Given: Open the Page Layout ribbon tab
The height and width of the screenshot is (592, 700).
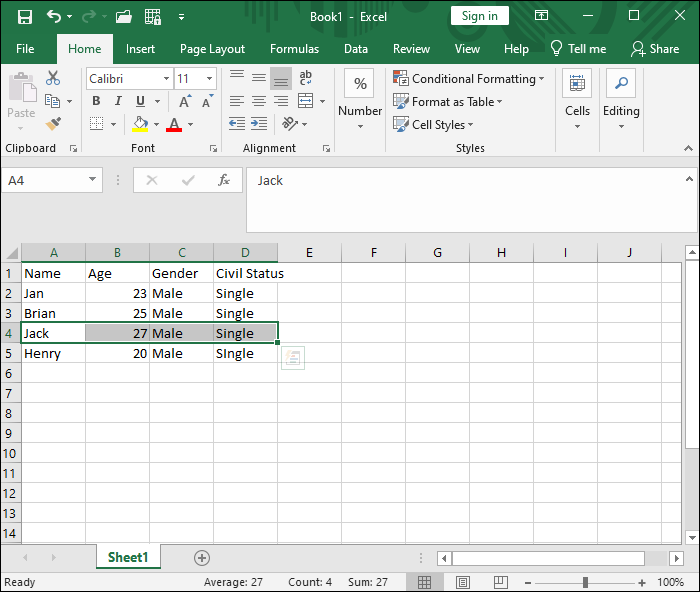Looking at the screenshot, I should (212, 48).
